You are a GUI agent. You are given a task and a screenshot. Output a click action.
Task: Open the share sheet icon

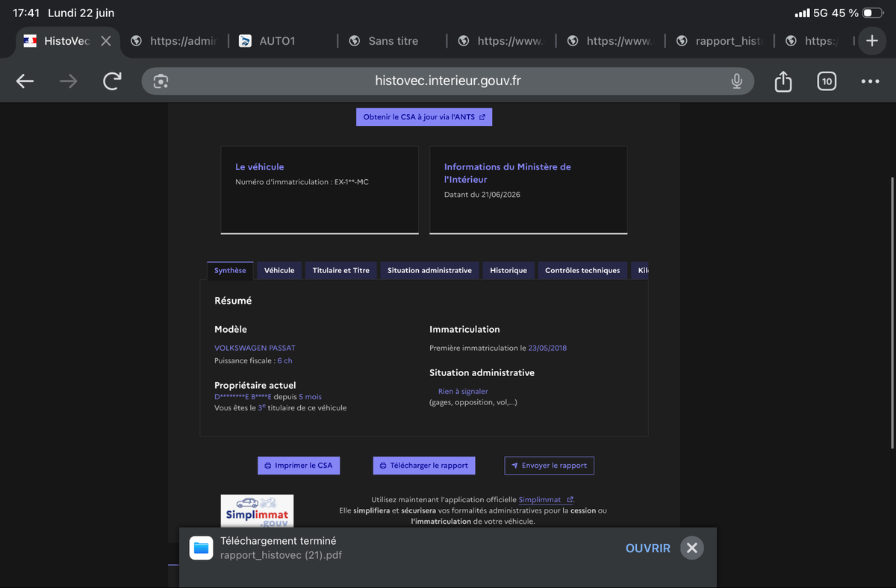(x=783, y=81)
